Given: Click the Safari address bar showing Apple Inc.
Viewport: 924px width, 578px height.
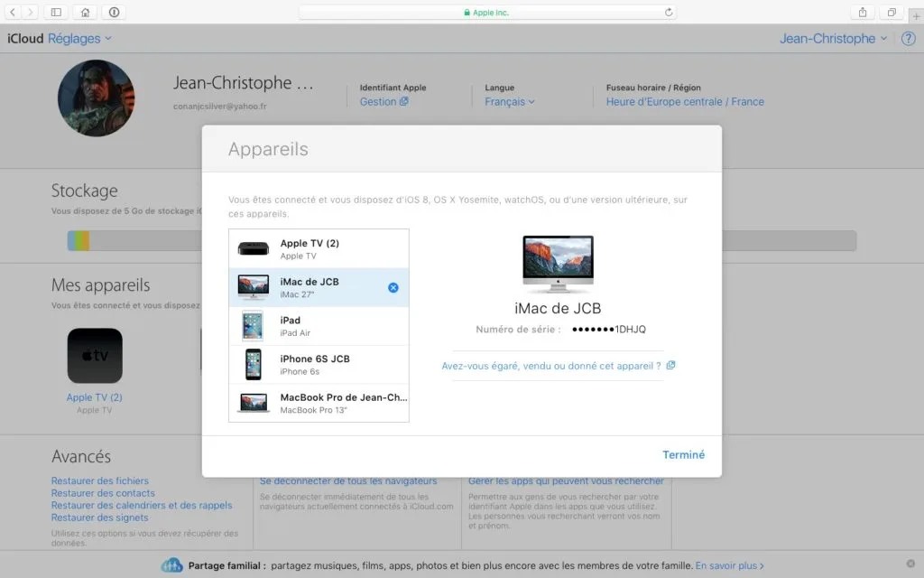Looking at the screenshot, I should tap(487, 12).
